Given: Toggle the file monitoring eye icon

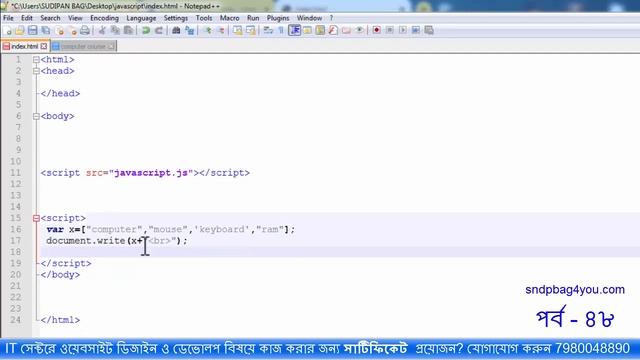Looking at the screenshot, I should point(359,30).
